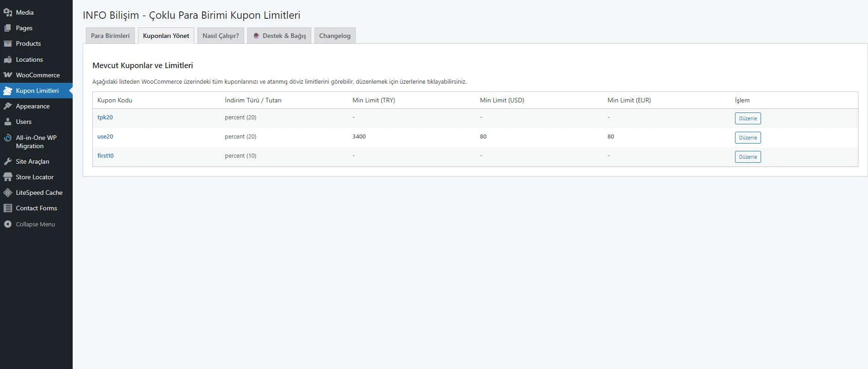Click the Site Araçları wrench icon
The width and height of the screenshot is (868, 369).
click(x=8, y=161)
